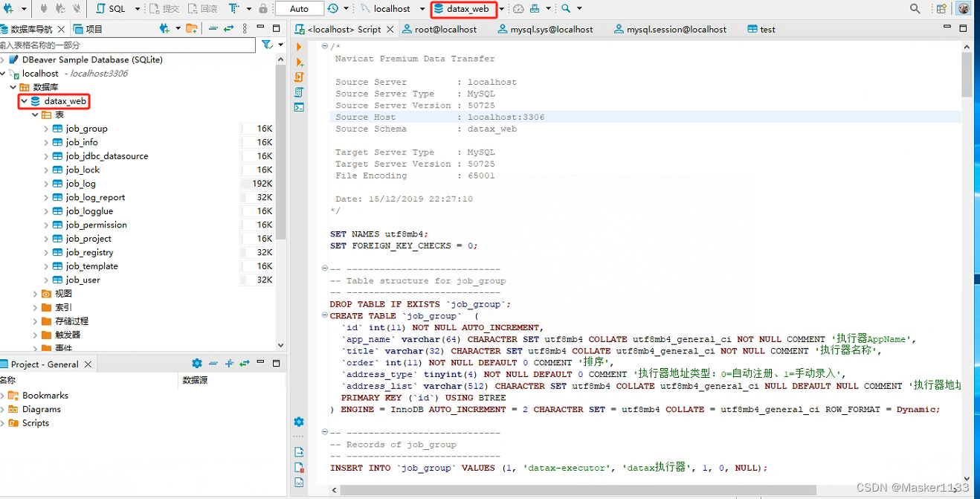
Task: Click the transaction mode icon in toolbar
Action: [x=233, y=8]
